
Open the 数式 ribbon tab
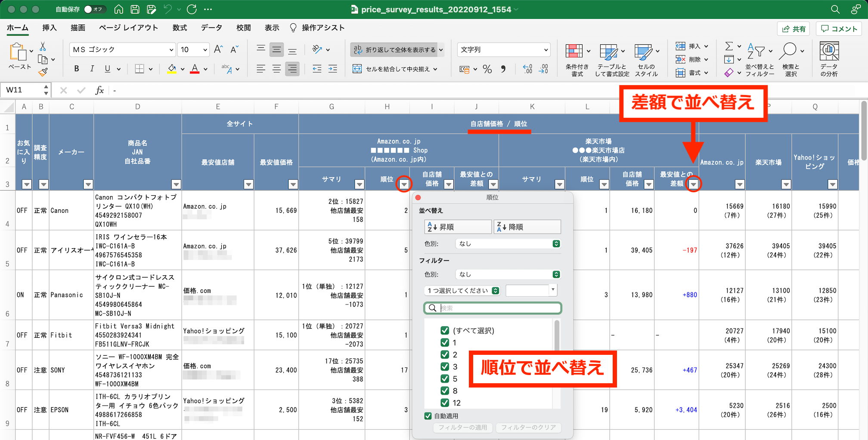point(180,28)
